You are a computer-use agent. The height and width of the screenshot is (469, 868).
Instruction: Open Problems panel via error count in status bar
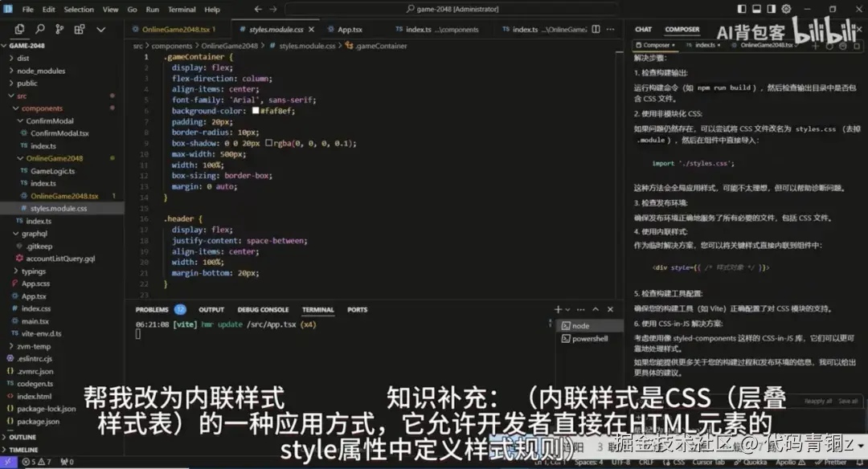(27, 463)
